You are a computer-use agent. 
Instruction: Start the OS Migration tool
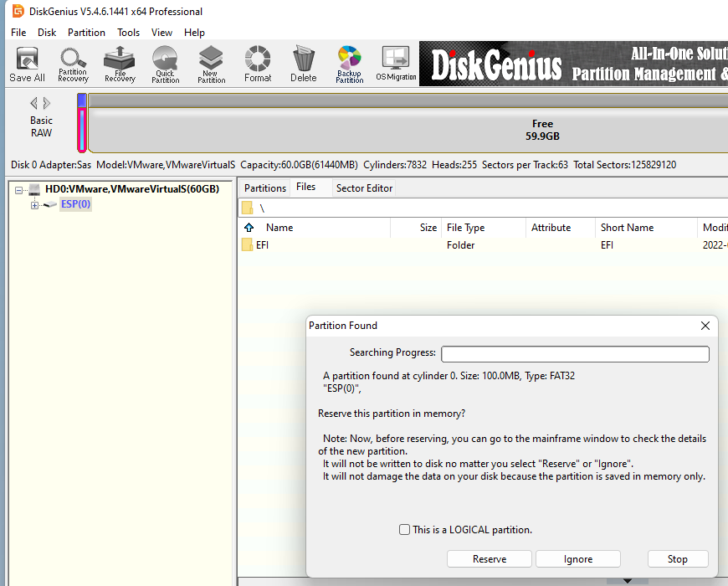396,64
